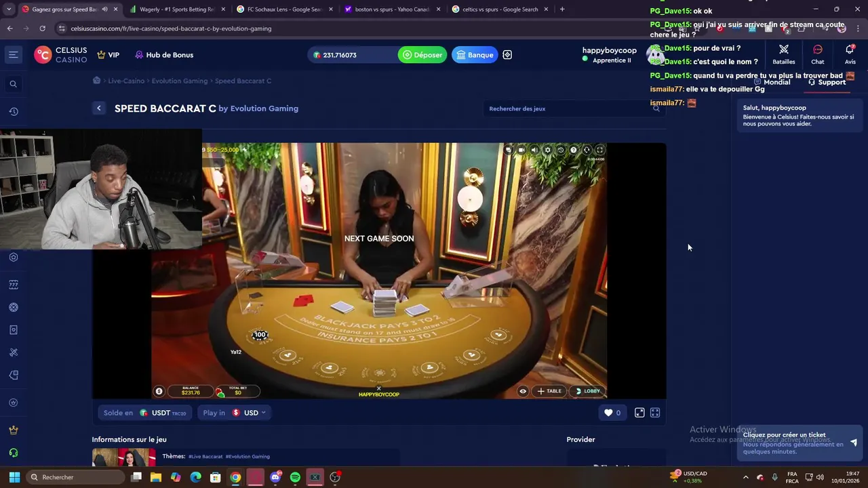The height and width of the screenshot is (488, 868).
Task: Toggle the eye icon near +TABLE
Action: click(x=523, y=391)
